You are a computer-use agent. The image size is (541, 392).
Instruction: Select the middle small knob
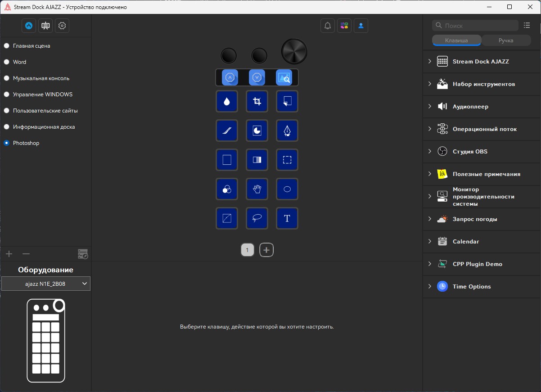259,56
